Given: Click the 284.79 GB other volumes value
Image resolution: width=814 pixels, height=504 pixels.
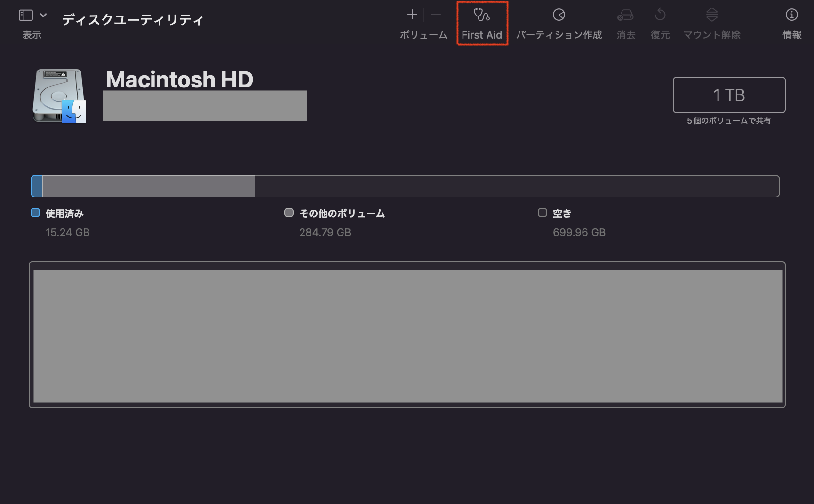Looking at the screenshot, I should tap(325, 232).
